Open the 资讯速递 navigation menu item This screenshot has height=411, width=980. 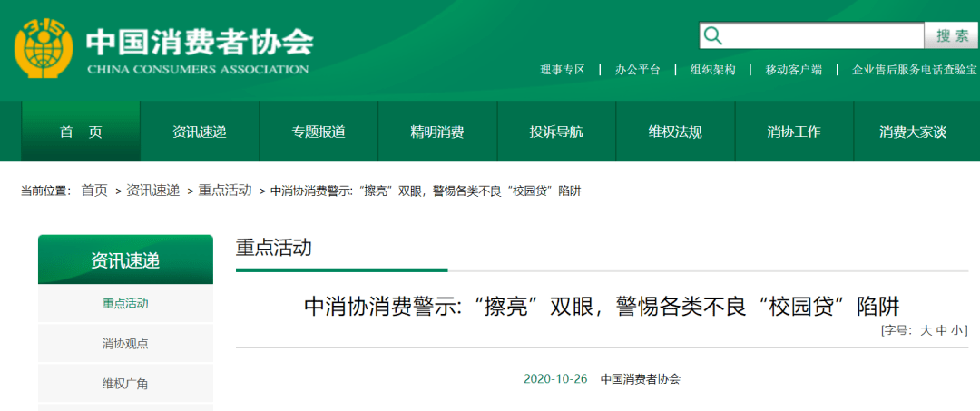point(200,132)
